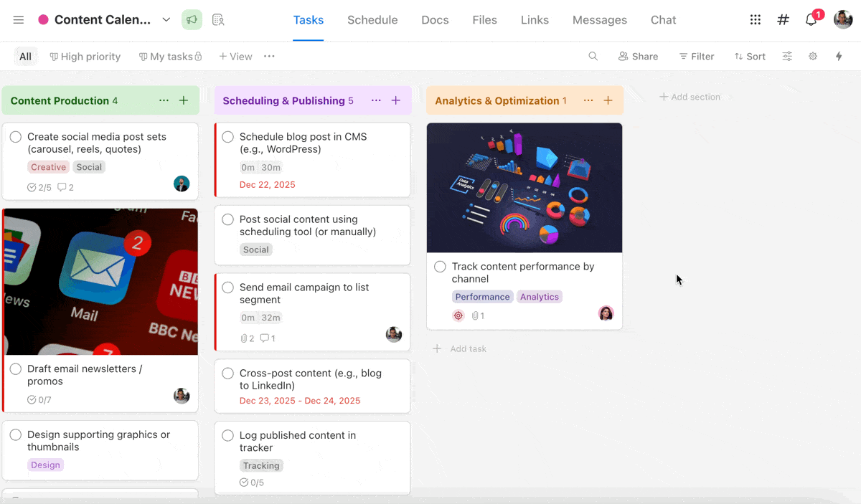The image size is (861, 504).
Task: Open the data analytics cover image
Action: [x=524, y=188]
